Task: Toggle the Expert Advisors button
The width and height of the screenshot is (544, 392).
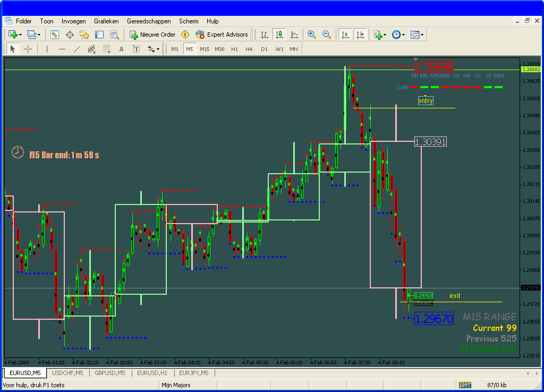Action: [222, 35]
